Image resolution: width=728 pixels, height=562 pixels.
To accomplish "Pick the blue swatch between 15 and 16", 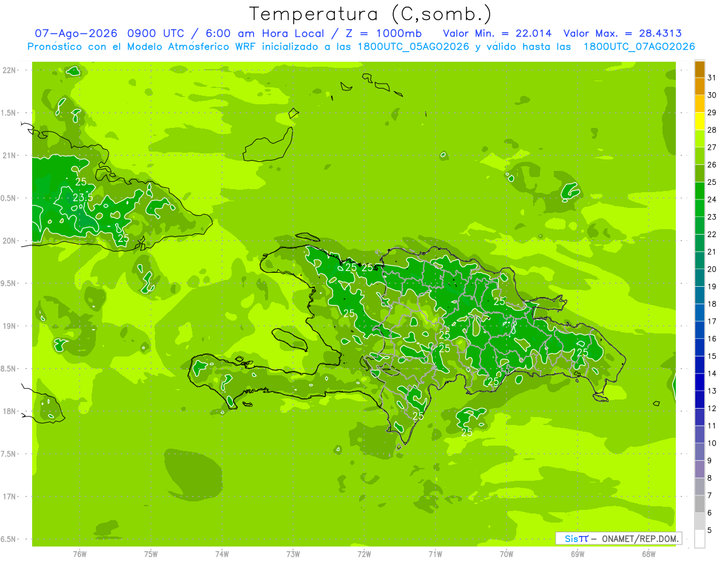I will [699, 347].
